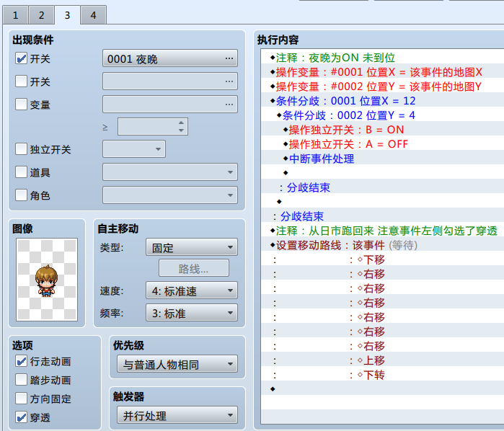The height and width of the screenshot is (431, 504).
Task: Enable the 角色 condition checkbox
Action: [21, 195]
